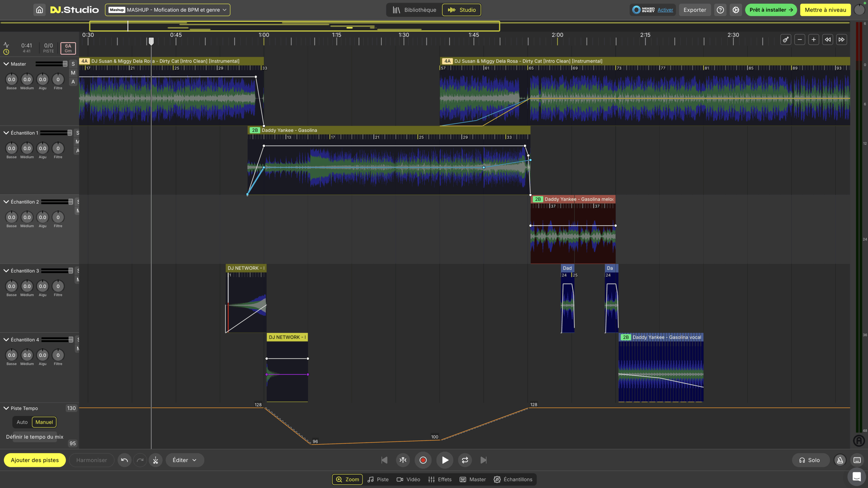Zoom out the timeline with minus icon
The width and height of the screenshot is (868, 488).
800,39
